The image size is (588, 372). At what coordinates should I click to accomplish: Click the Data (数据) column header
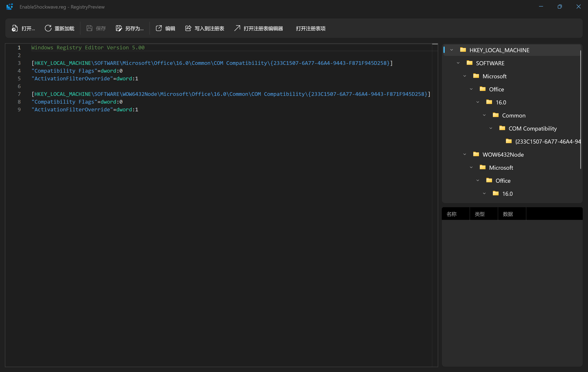pos(508,214)
